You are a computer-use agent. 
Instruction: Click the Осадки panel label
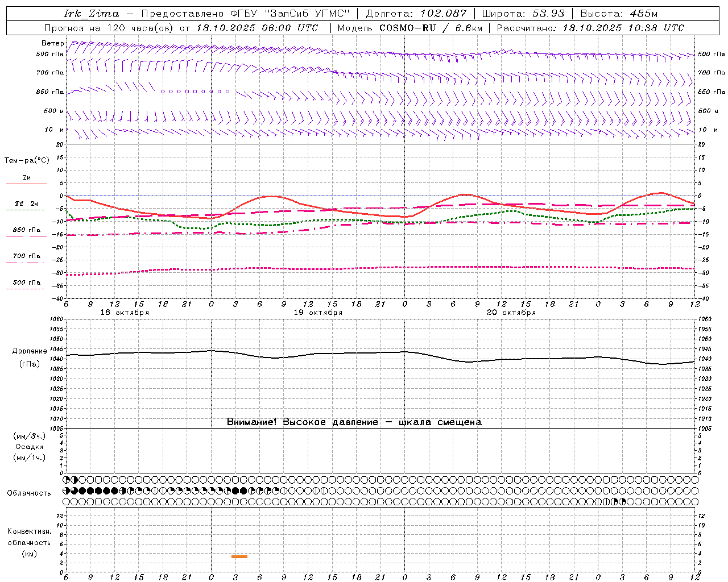(x=30, y=447)
